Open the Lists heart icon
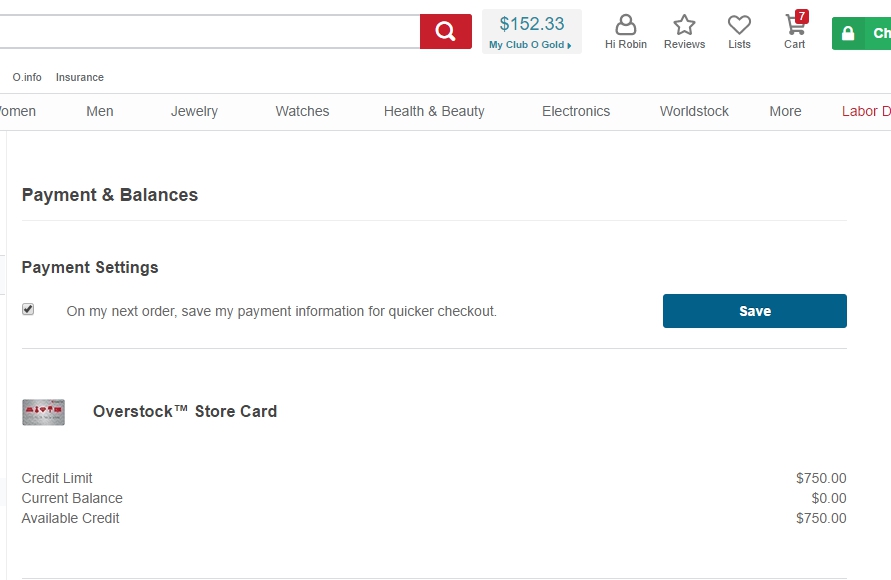This screenshot has height=580, width=891. click(739, 24)
